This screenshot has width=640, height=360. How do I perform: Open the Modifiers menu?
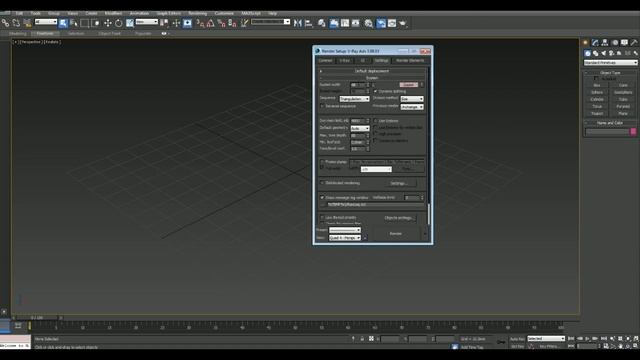click(x=113, y=13)
